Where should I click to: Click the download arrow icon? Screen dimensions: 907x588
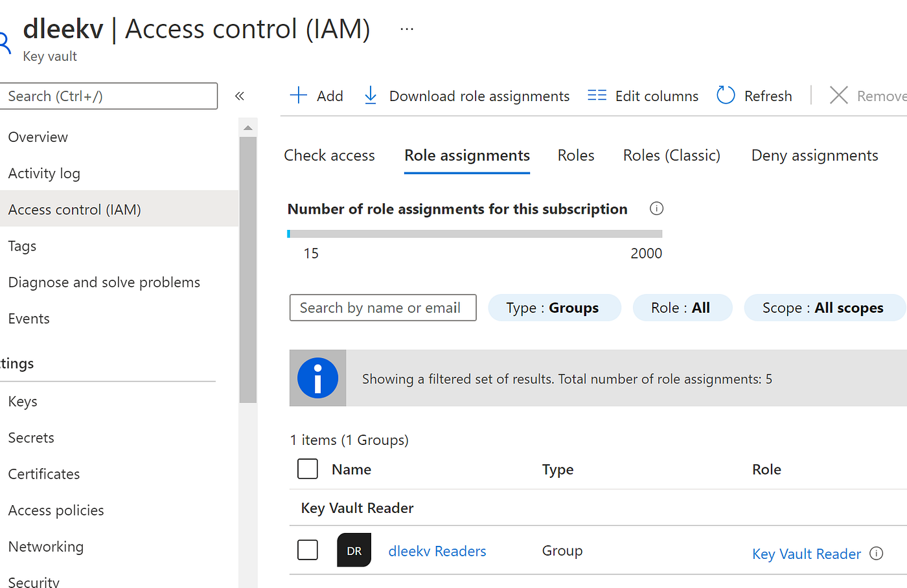[x=370, y=96]
